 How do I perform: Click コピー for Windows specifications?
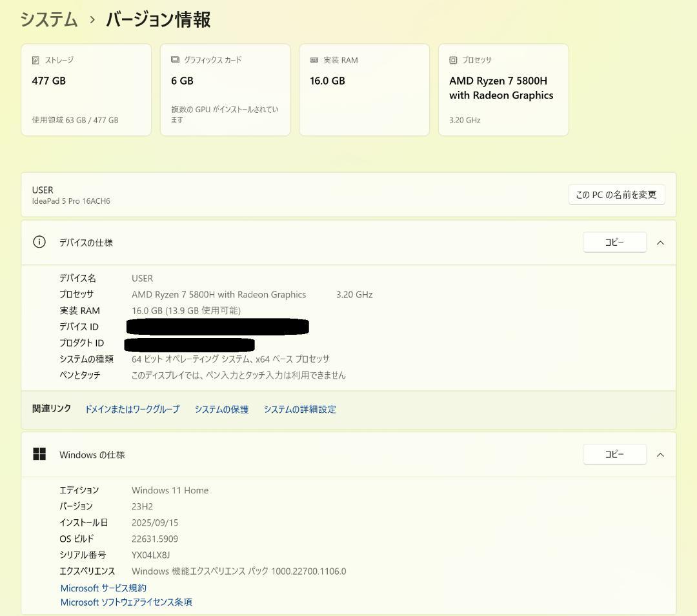614,454
